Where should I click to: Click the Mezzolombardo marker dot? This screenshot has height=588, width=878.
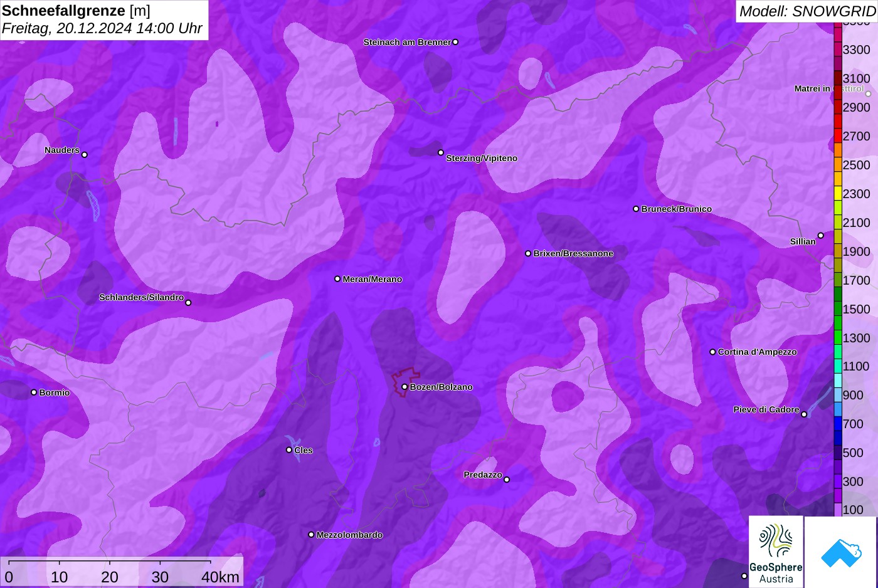pos(311,535)
